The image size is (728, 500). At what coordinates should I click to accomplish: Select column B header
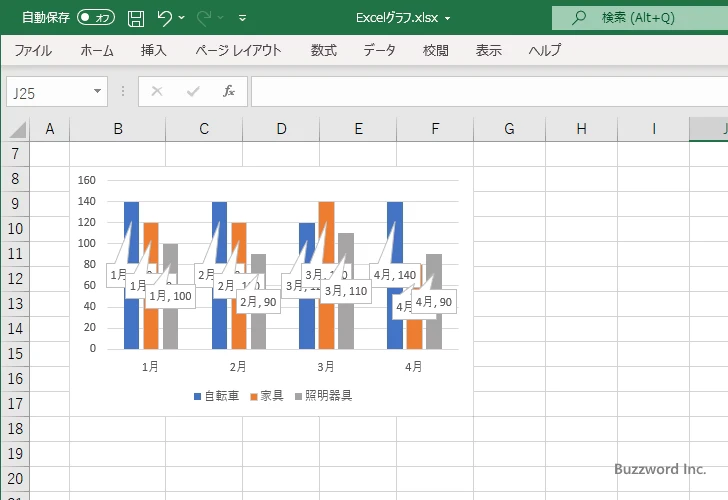tap(118, 129)
